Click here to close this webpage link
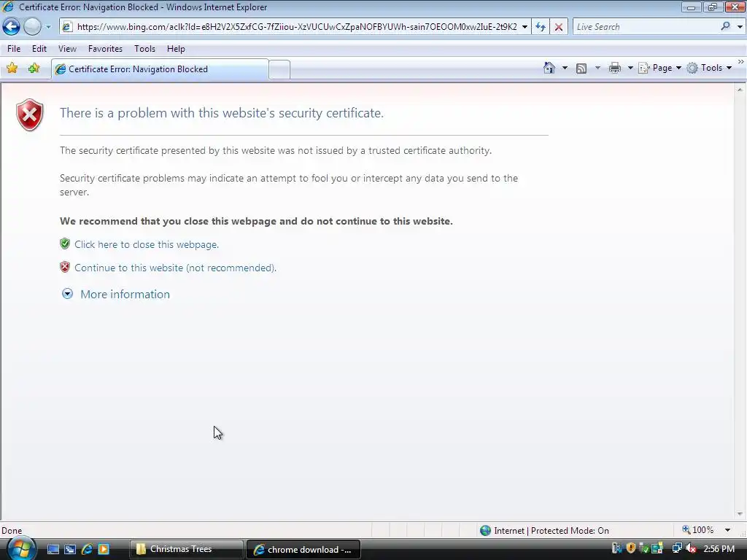This screenshot has width=747, height=560. (147, 244)
